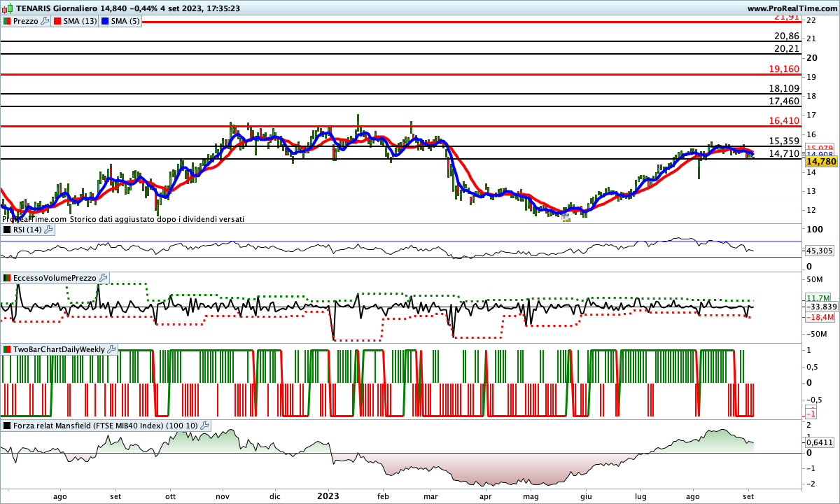This screenshot has height=504, width=840.
Task: Click the red-green Prezzo color swatch
Action: [x=6, y=21]
